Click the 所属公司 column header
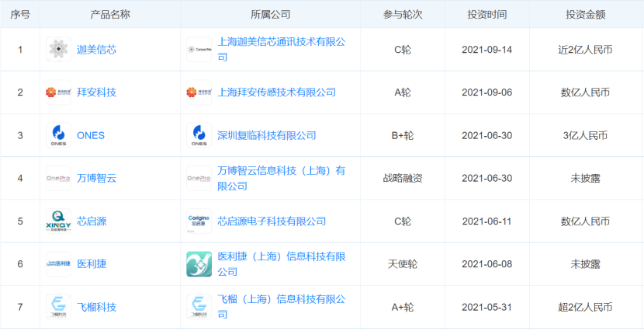This screenshot has width=644, height=331. 270,15
